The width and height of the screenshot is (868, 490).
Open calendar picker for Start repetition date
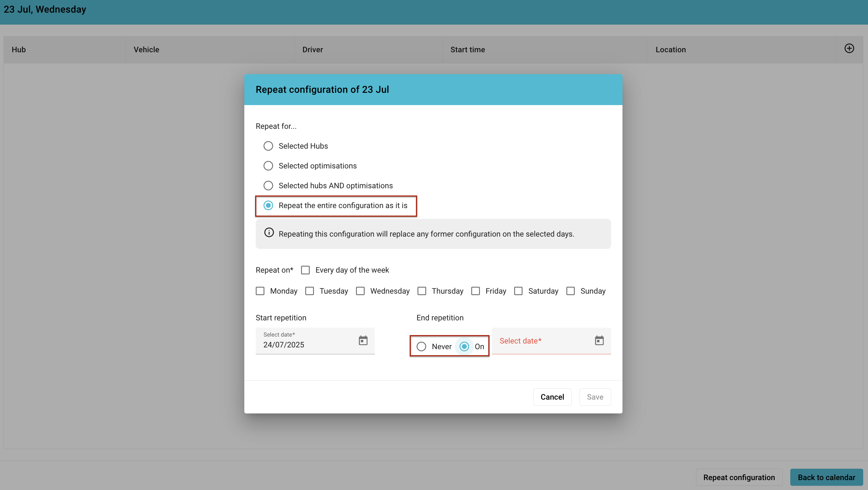pyautogui.click(x=363, y=340)
